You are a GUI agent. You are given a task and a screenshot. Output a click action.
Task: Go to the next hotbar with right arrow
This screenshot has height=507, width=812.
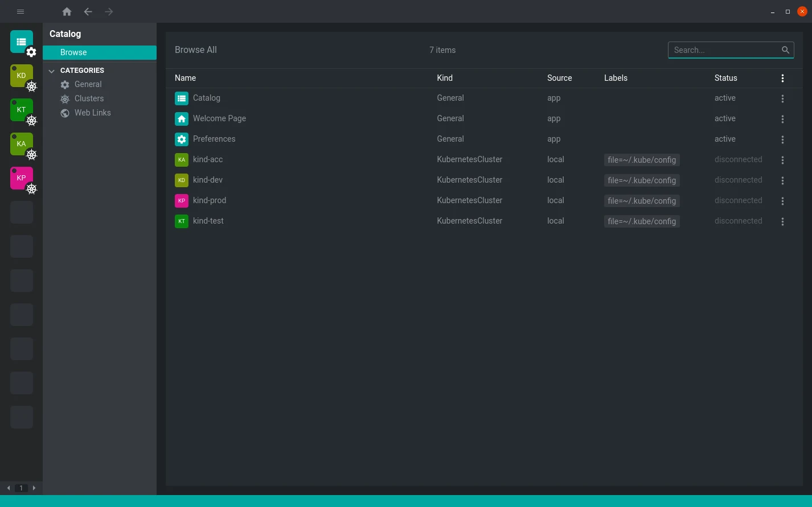click(x=34, y=488)
